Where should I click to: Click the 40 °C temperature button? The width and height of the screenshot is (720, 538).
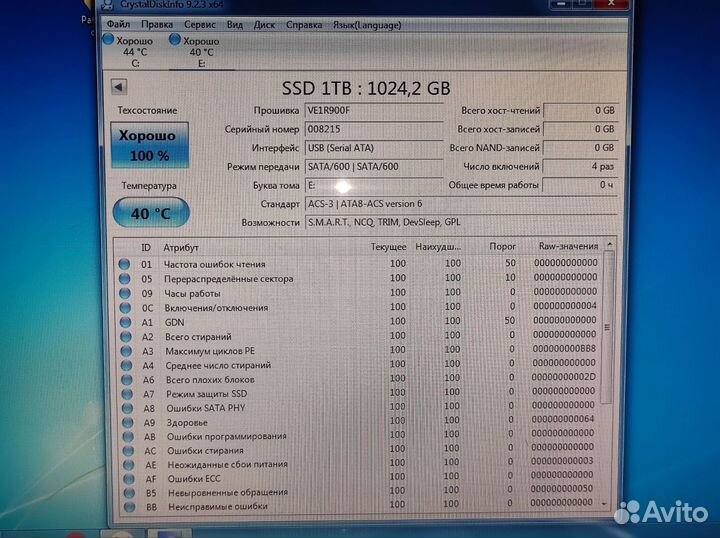coord(151,213)
